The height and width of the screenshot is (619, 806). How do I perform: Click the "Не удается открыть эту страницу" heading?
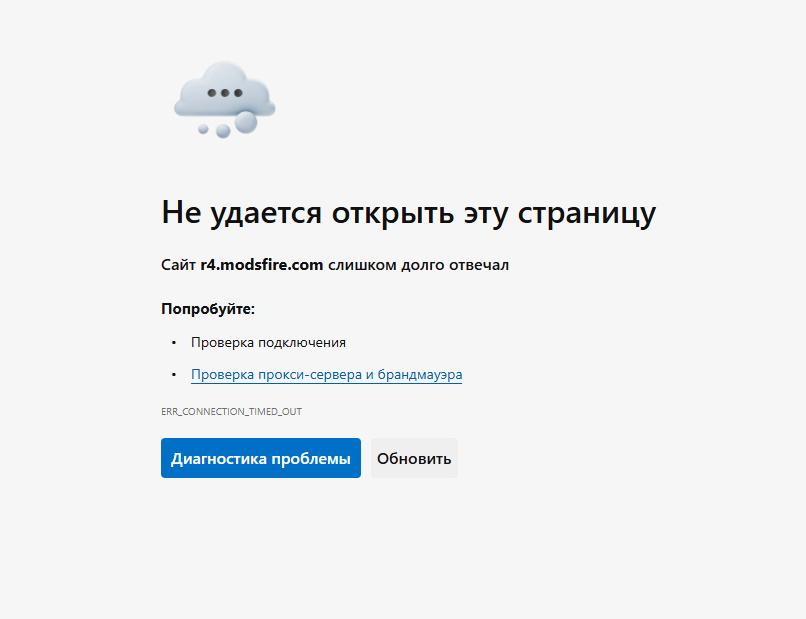pyautogui.click(x=408, y=213)
